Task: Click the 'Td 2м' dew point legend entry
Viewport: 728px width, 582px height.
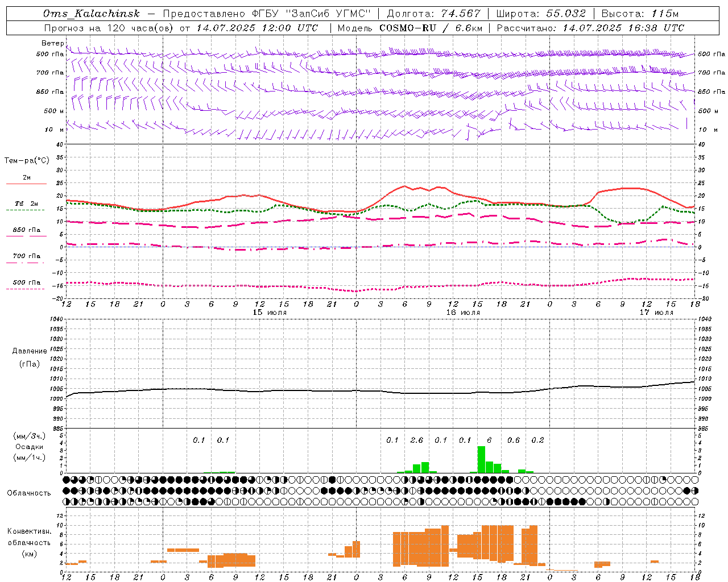Action: click(27, 203)
